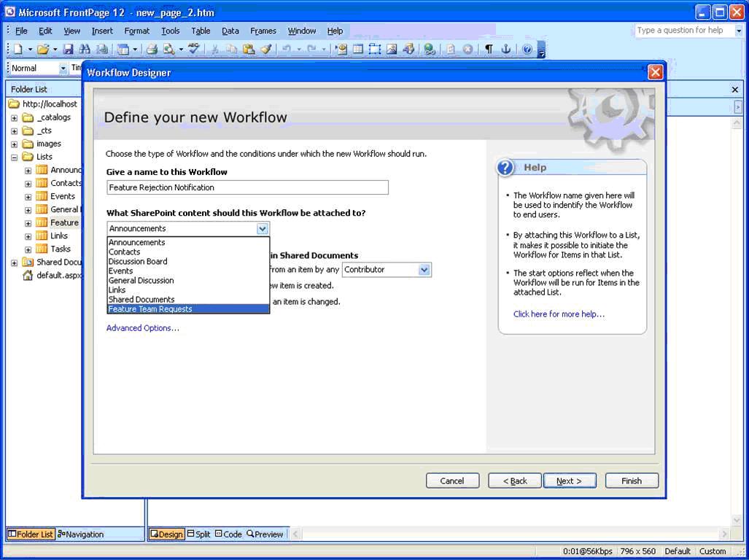Open Find with the binoculars icon
Screen dimensions: 749x560
pos(85,49)
